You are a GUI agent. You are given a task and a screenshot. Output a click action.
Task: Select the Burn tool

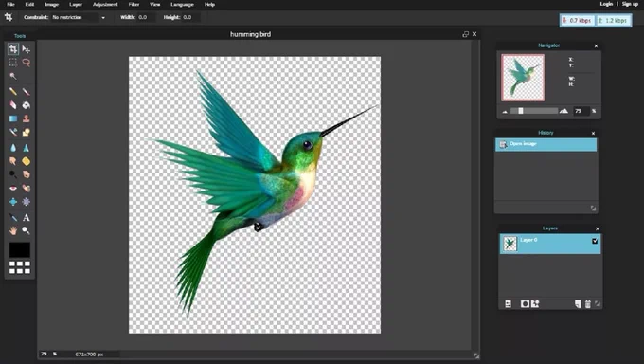(x=26, y=174)
